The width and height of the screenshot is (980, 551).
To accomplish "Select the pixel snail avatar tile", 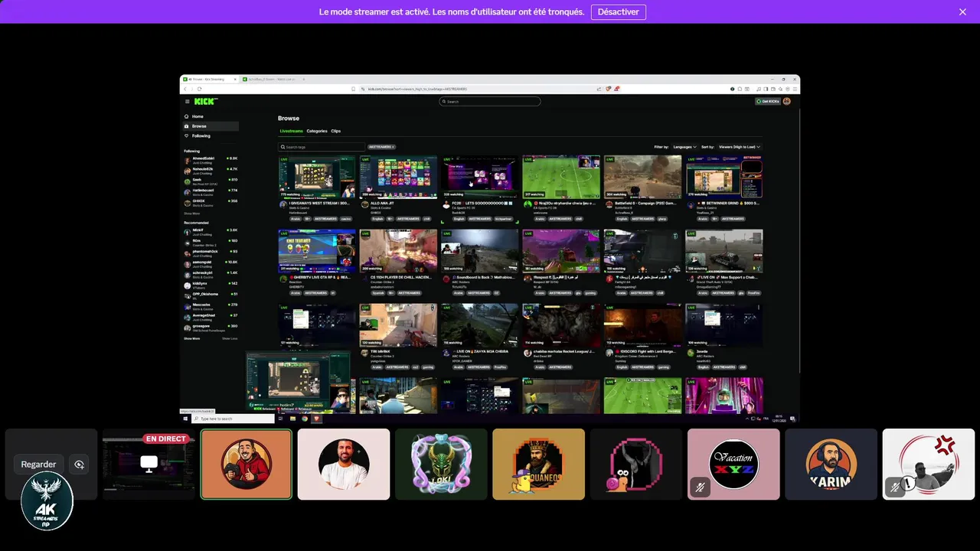I will (636, 464).
